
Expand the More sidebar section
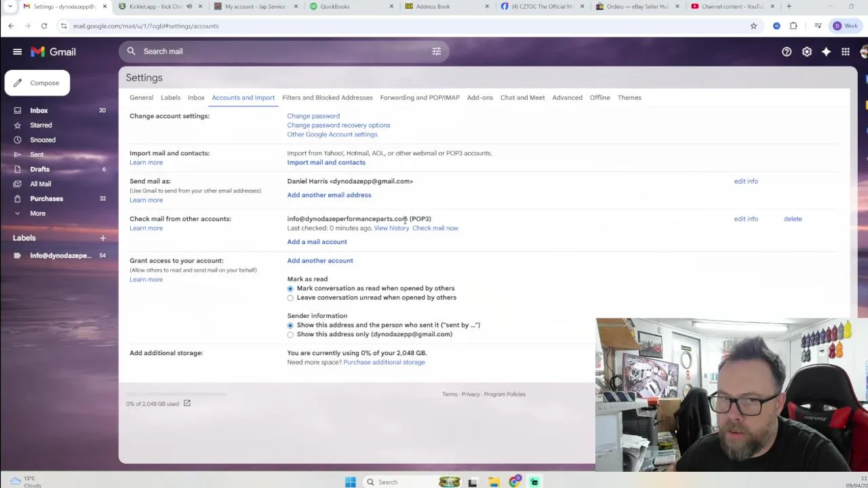coord(37,213)
